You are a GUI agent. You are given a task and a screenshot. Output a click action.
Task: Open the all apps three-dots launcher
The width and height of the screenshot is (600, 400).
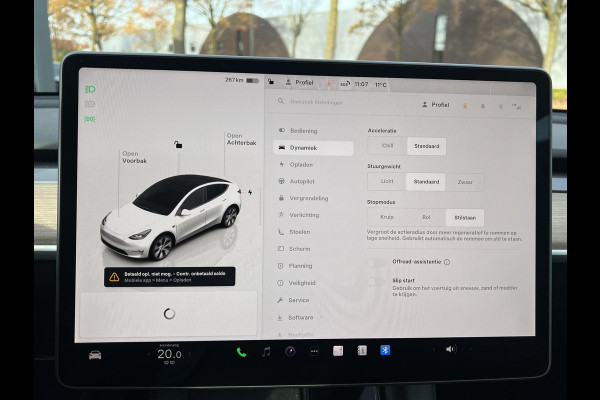pyautogui.click(x=314, y=351)
